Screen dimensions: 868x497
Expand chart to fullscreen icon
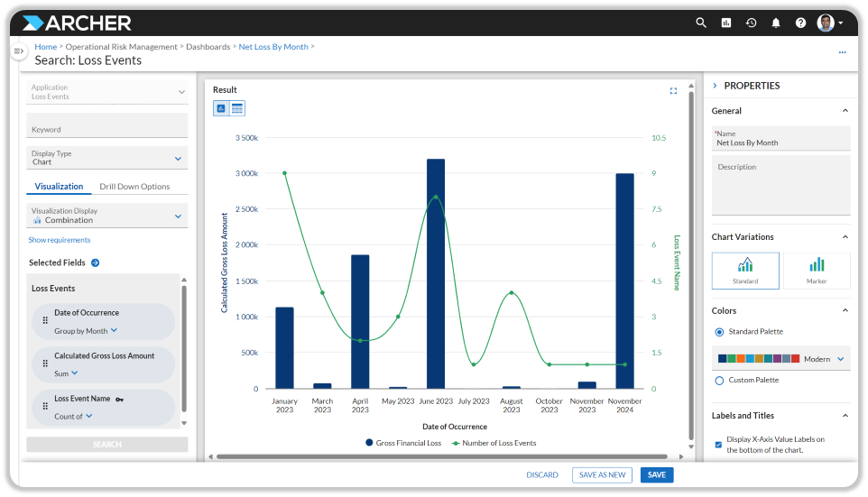(673, 90)
